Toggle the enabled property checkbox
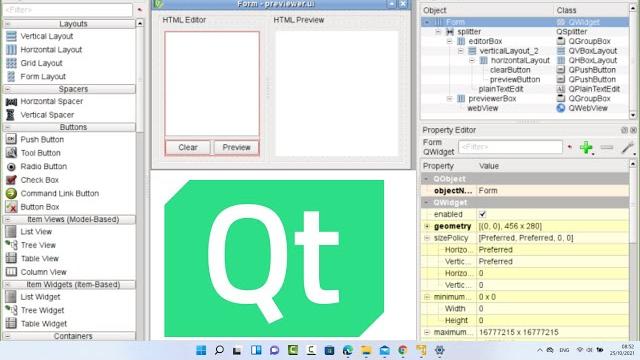This screenshot has height=360, width=640. [x=482, y=214]
